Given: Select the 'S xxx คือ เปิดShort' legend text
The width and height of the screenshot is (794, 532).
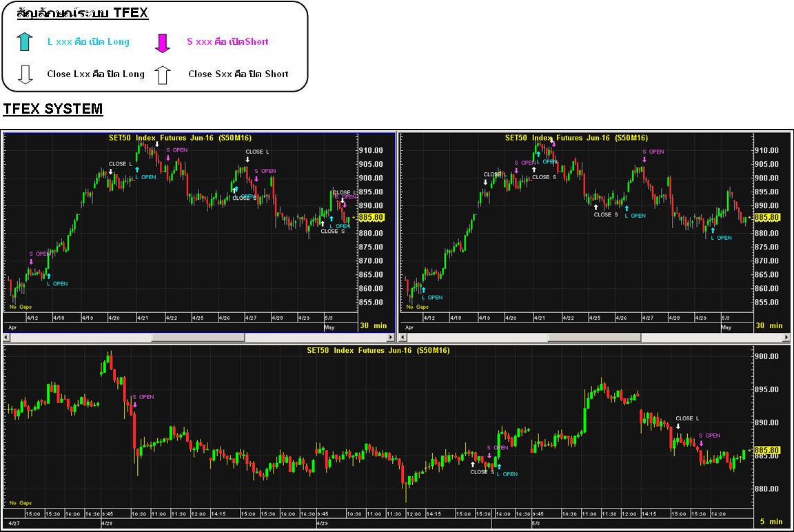Looking at the screenshot, I should coord(227,41).
